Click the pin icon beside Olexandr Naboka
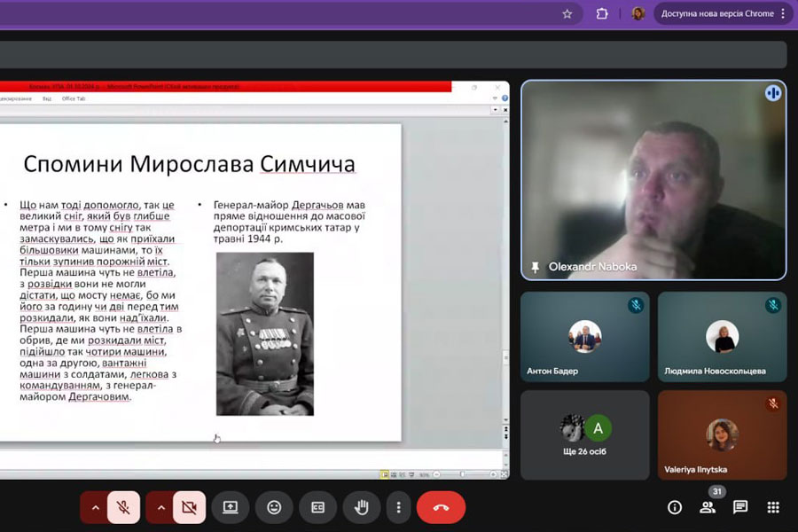Viewport: 798px width, 532px height. (x=535, y=267)
